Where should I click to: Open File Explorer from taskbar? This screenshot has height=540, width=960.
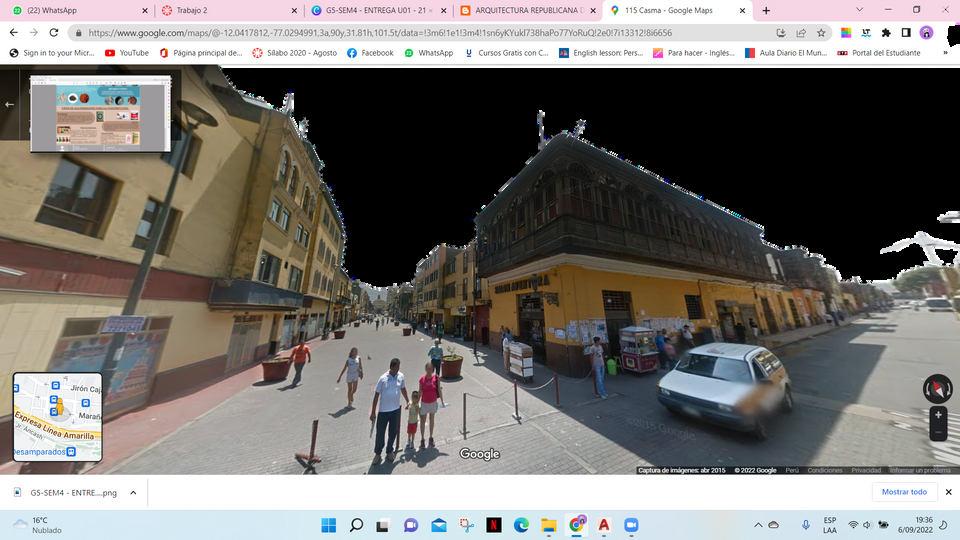tap(549, 525)
